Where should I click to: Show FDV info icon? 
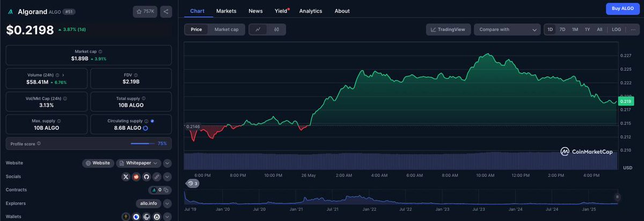136,75
